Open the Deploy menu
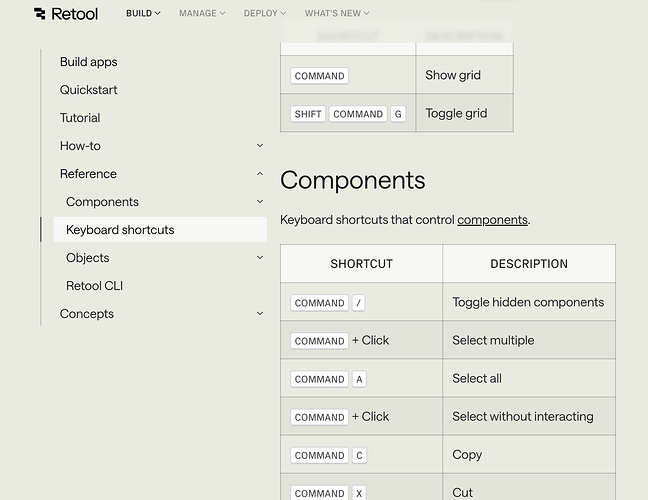 (265, 14)
